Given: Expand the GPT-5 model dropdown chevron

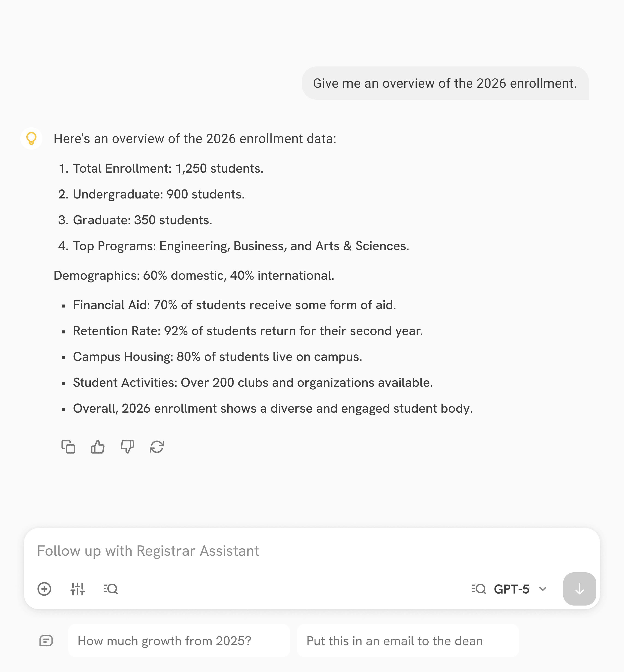Looking at the screenshot, I should (x=543, y=589).
